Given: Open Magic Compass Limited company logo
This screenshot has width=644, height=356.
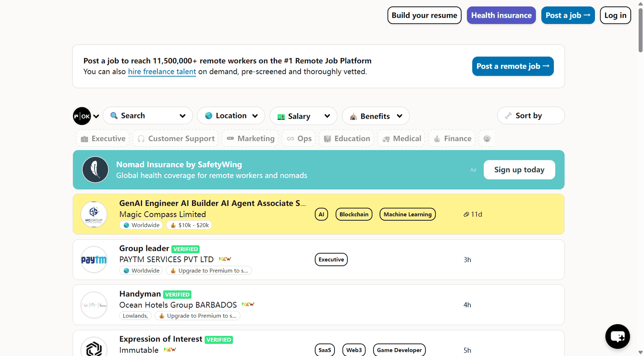Looking at the screenshot, I should pos(94,214).
